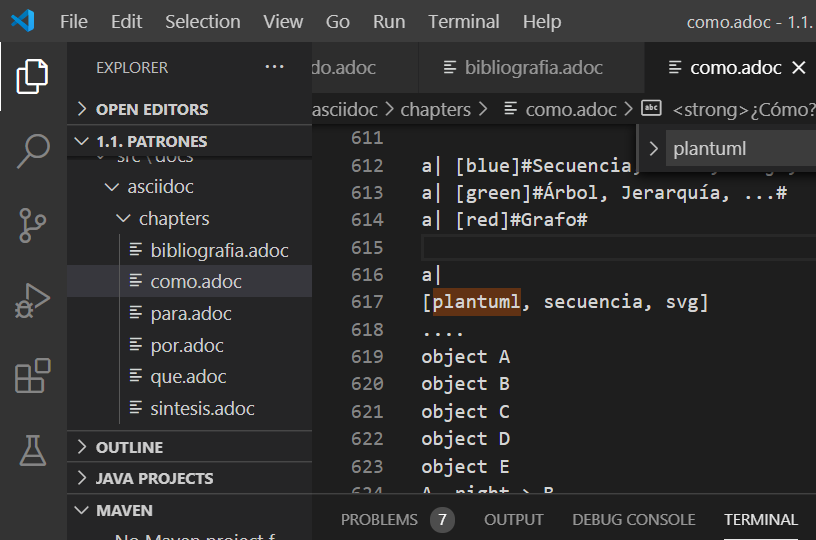This screenshot has height=540, width=816.
Task: Open the Testing flask icon
Action: click(32, 450)
